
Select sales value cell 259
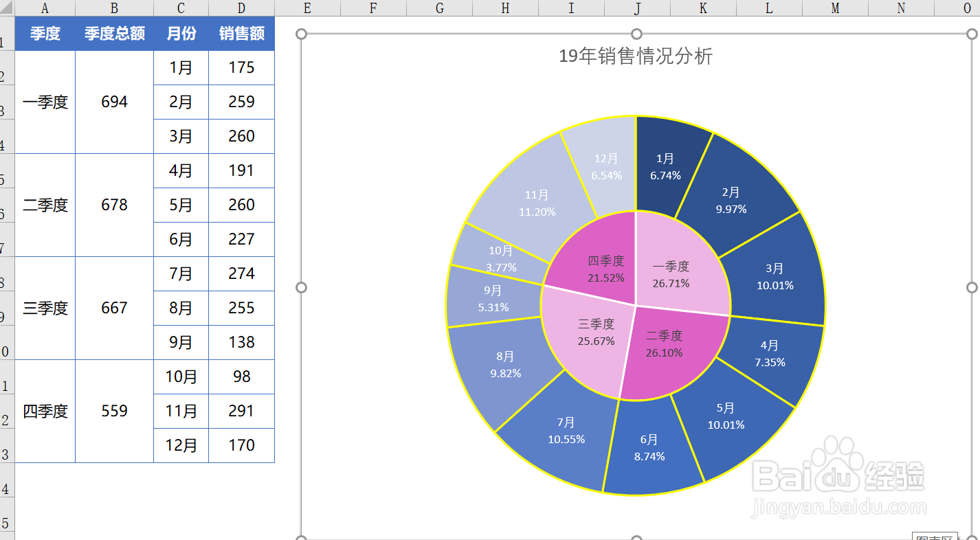click(x=242, y=102)
